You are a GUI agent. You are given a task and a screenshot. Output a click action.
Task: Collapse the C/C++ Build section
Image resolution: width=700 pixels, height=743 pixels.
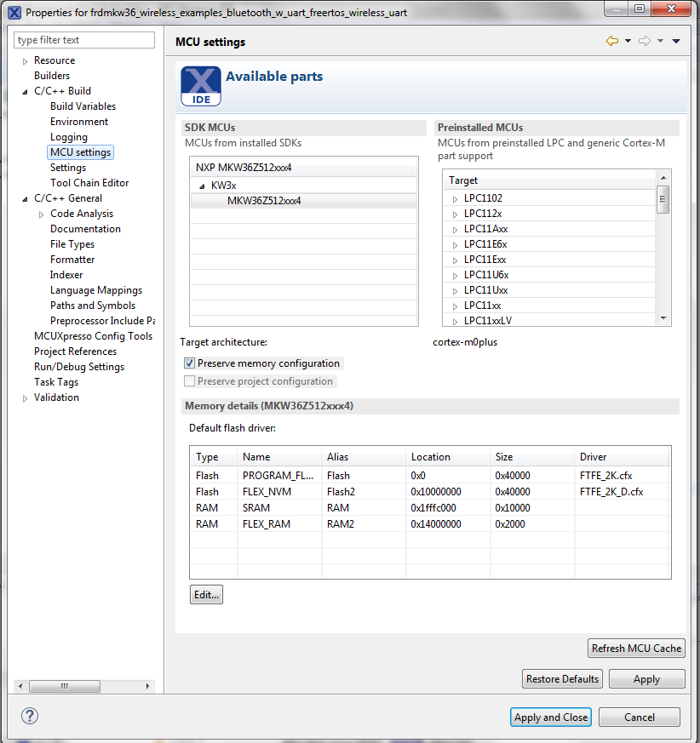(24, 90)
